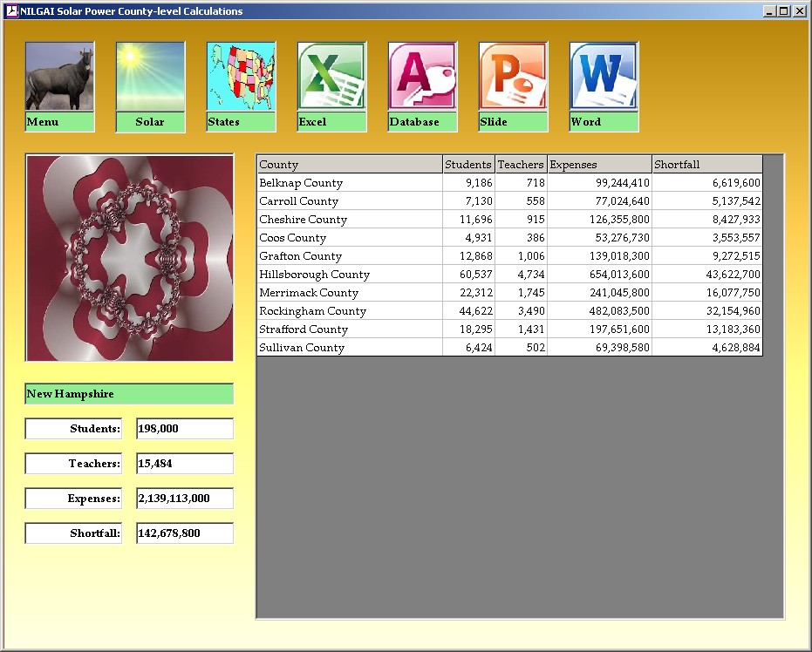The width and height of the screenshot is (812, 652).
Task: Click the Rockingham County cell
Action: pos(349,311)
